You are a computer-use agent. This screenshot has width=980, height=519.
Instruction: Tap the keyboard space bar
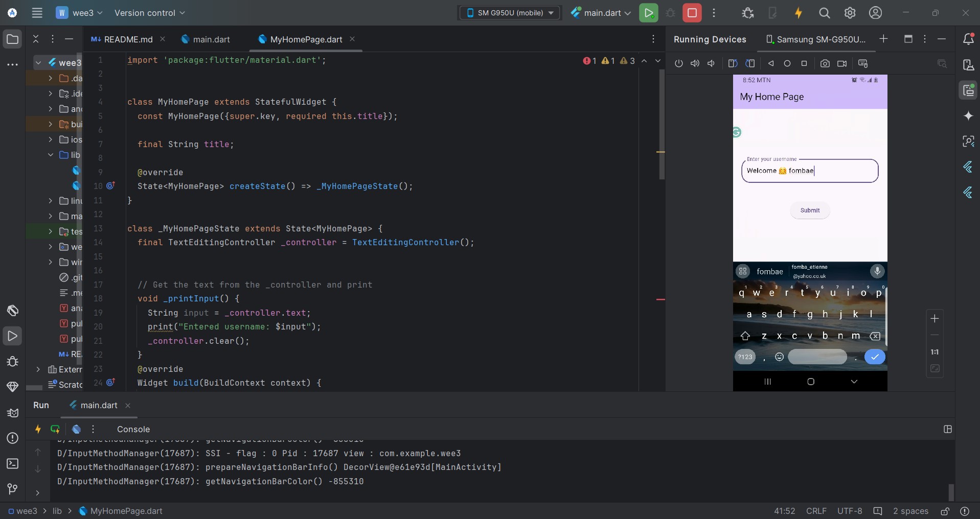[x=817, y=357]
